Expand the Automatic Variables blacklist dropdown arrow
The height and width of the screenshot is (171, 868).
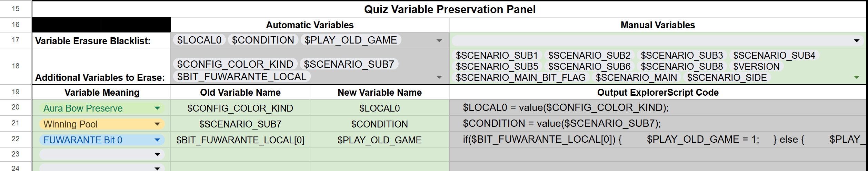pyautogui.click(x=439, y=40)
